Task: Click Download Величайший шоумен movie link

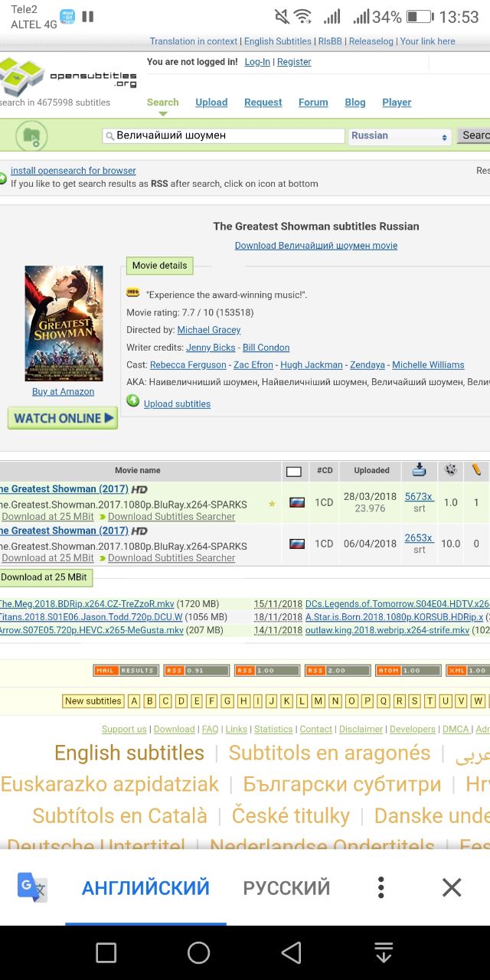Action: click(x=316, y=246)
